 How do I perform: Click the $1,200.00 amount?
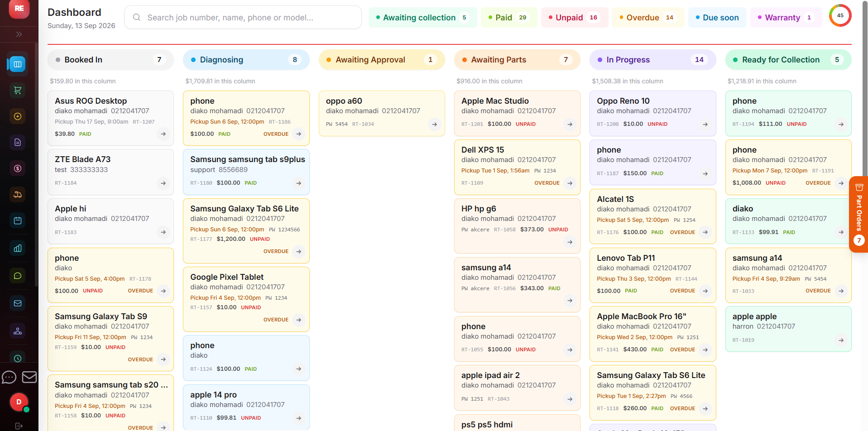point(231,239)
